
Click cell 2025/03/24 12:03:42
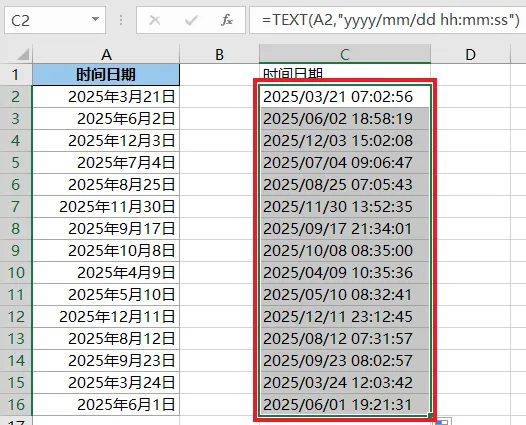click(345, 382)
